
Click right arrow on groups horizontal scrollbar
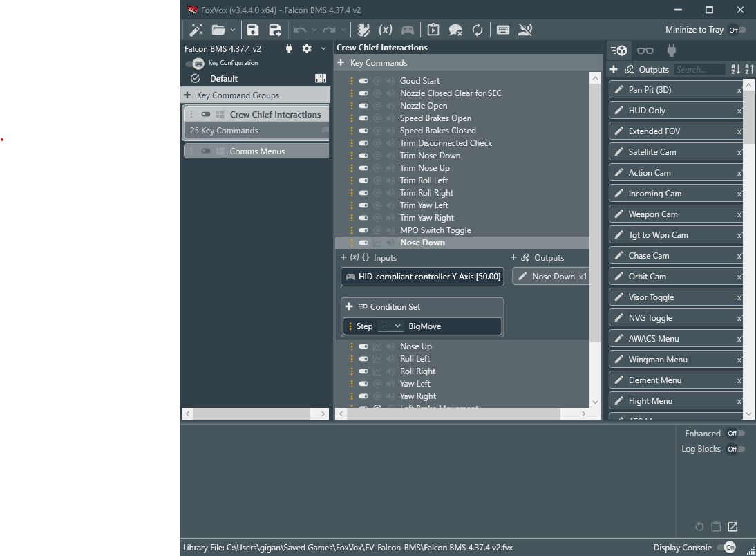coord(323,414)
